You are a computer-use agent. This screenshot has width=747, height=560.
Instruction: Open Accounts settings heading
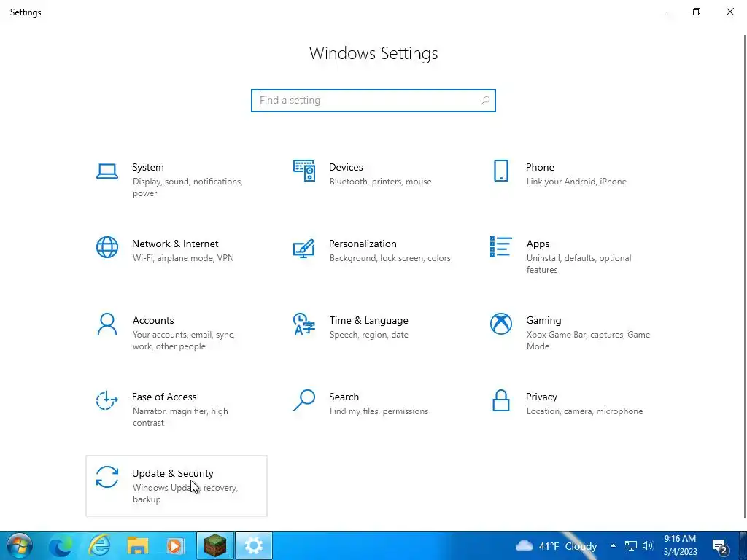click(153, 321)
